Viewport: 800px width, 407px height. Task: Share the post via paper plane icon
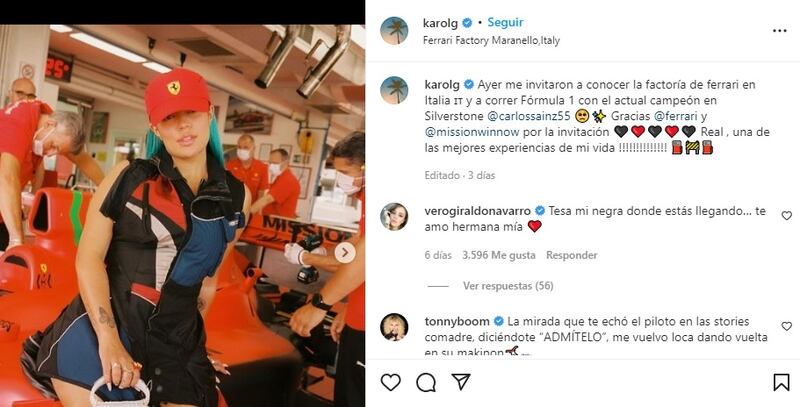(461, 381)
